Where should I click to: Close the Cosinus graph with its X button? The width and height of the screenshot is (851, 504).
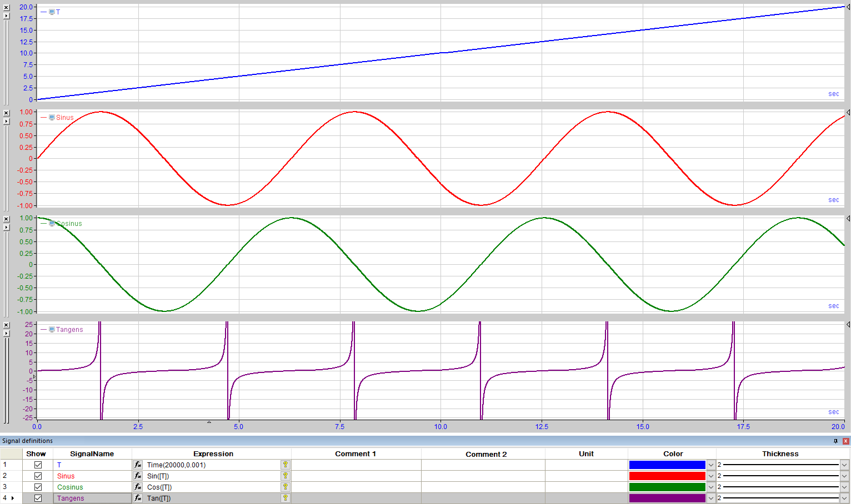[6, 219]
